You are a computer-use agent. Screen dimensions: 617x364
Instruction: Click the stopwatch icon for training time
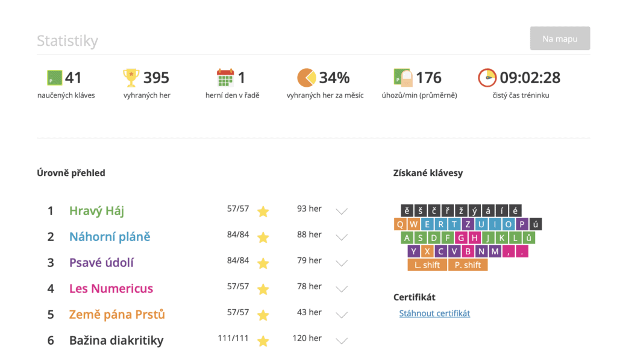pyautogui.click(x=487, y=78)
